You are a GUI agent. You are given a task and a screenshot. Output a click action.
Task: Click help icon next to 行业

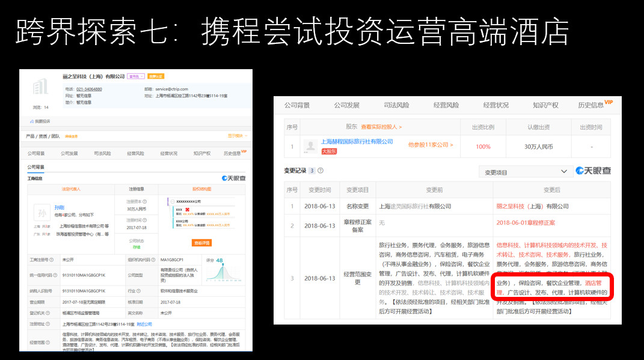(x=138, y=291)
